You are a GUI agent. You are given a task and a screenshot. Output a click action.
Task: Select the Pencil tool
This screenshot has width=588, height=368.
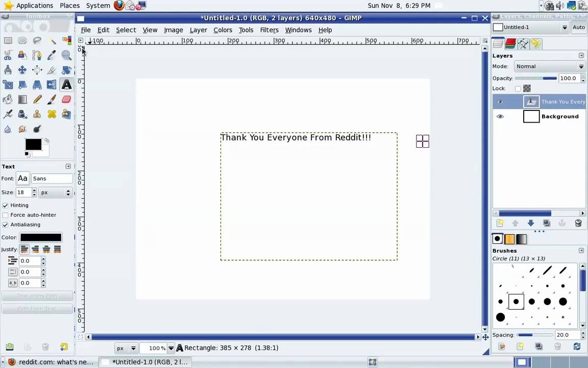click(x=37, y=99)
